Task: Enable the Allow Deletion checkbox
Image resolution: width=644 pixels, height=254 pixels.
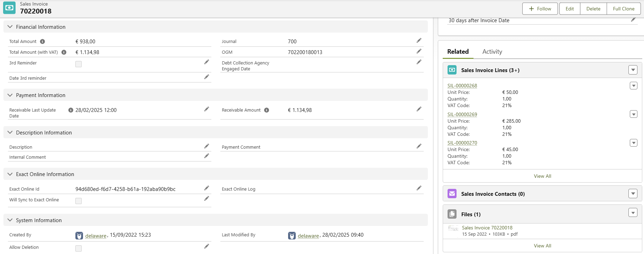Action: [79, 248]
